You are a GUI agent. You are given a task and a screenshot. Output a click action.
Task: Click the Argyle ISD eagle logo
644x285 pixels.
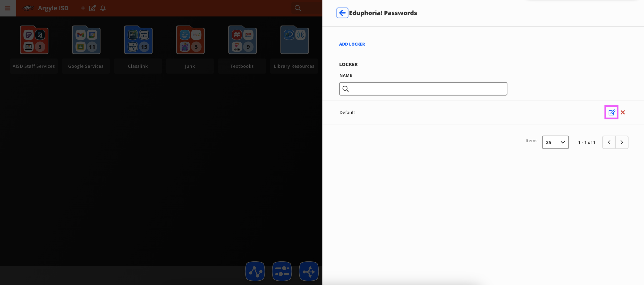28,8
